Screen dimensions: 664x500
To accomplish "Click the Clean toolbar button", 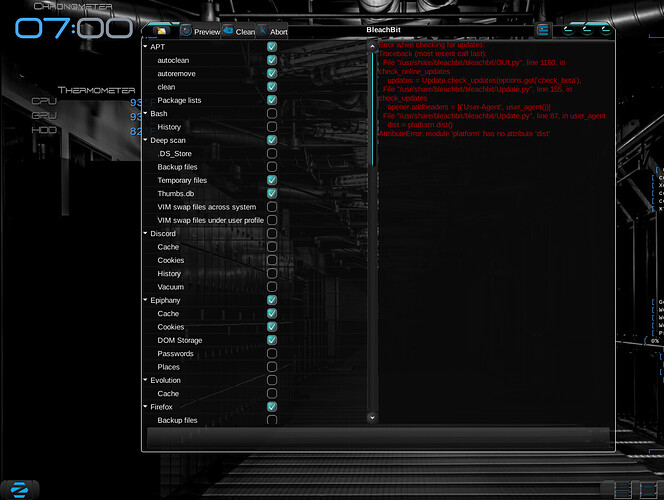I will pyautogui.click(x=239, y=31).
